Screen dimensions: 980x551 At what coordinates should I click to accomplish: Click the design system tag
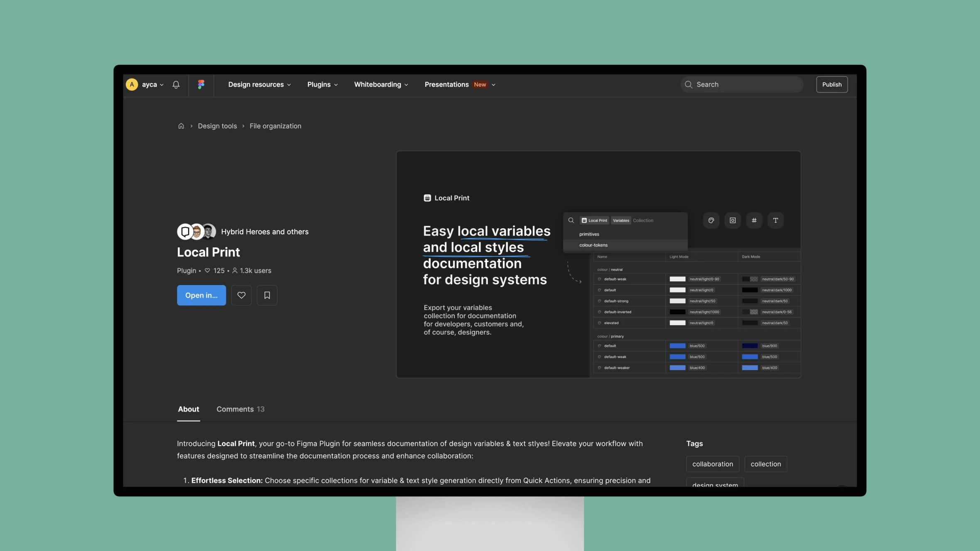tap(715, 483)
